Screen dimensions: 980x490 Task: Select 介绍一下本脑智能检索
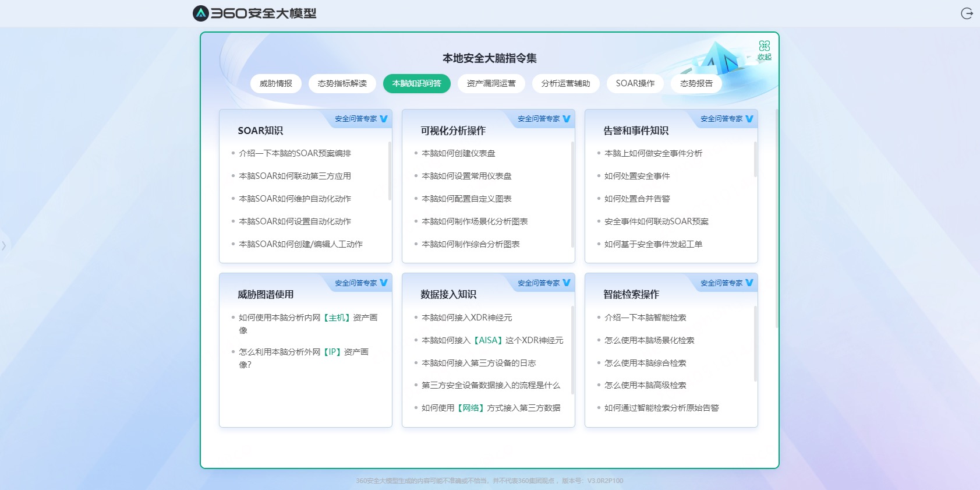click(645, 318)
